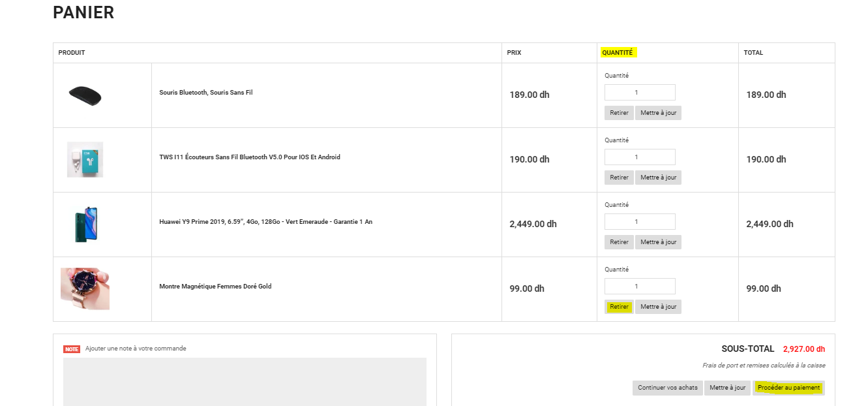
Task: Remove the Montre Magnétique from cart
Action: click(x=619, y=307)
